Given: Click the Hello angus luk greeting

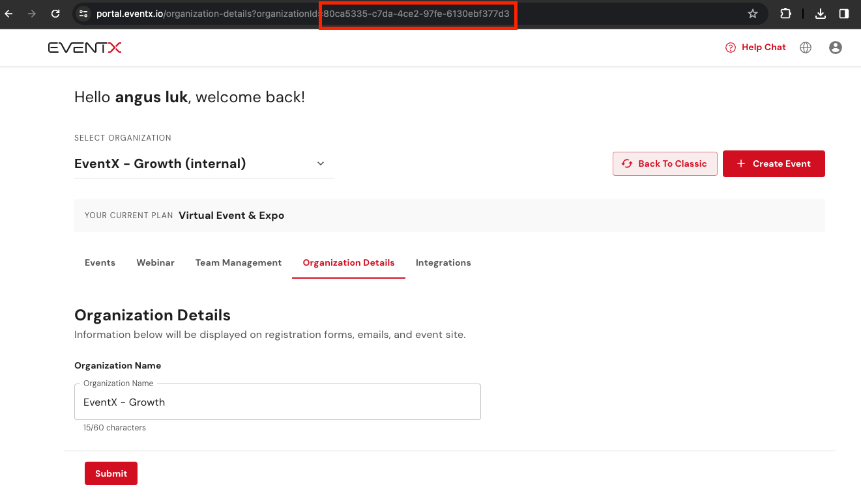Looking at the screenshot, I should pyautogui.click(x=190, y=98).
